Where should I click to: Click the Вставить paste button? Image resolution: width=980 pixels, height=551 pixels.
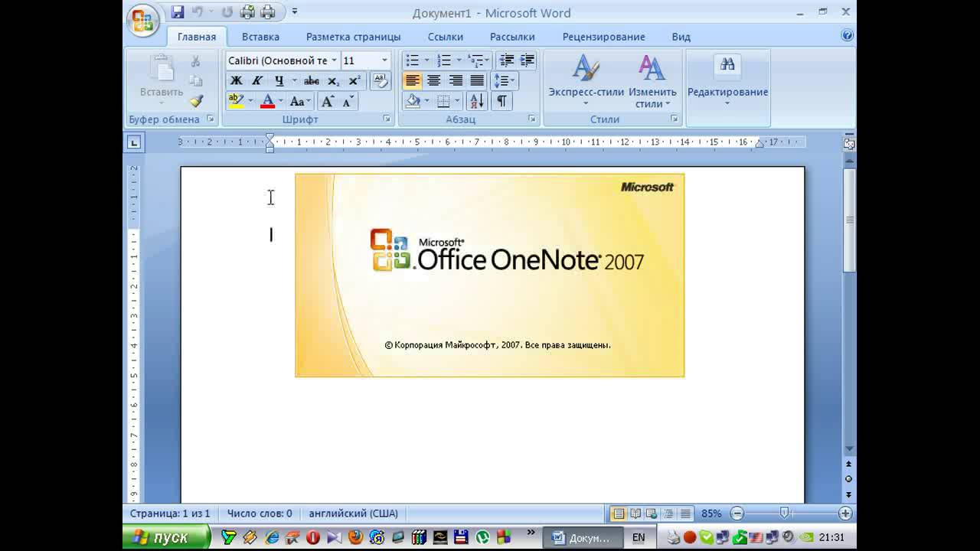point(161,80)
